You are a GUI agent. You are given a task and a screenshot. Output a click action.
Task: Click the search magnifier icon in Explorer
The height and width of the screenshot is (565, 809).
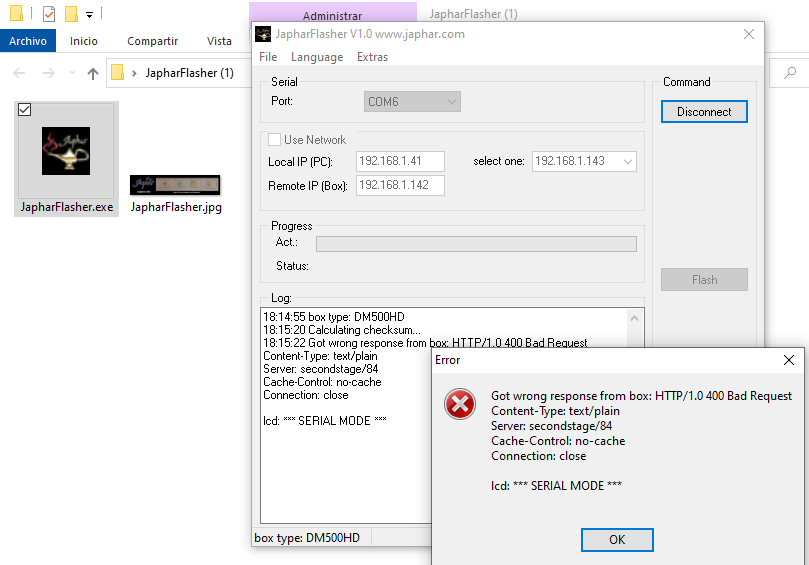point(789,73)
